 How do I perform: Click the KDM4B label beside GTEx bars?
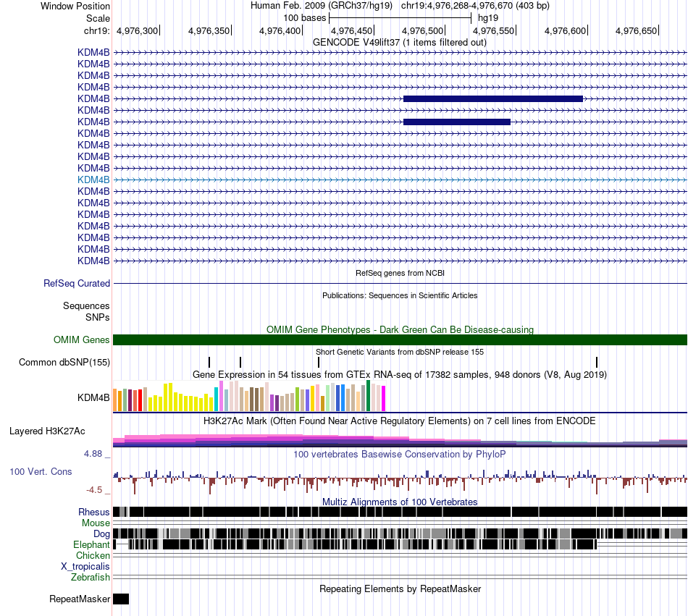(93, 397)
